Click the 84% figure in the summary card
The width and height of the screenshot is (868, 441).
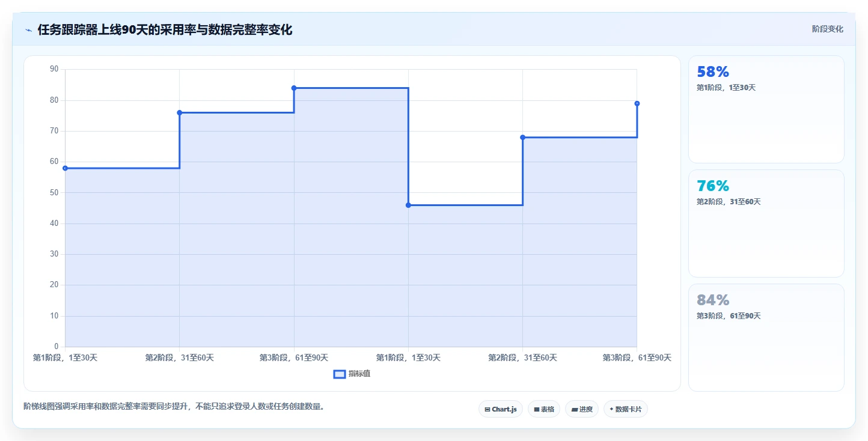pos(713,300)
